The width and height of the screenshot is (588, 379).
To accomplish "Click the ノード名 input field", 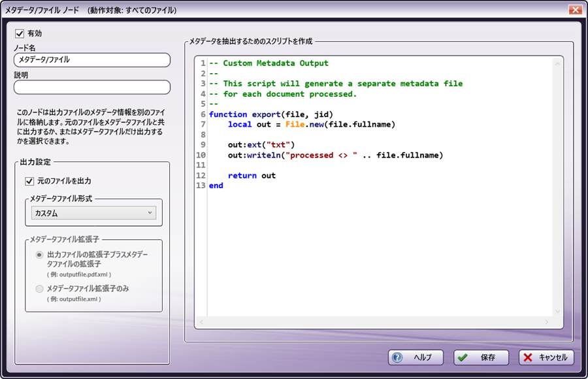I will pyautogui.click(x=92, y=59).
